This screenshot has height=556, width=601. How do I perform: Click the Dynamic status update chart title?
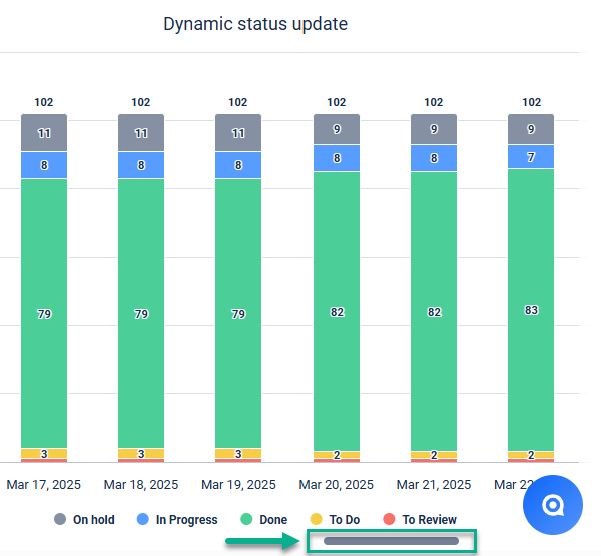click(256, 24)
